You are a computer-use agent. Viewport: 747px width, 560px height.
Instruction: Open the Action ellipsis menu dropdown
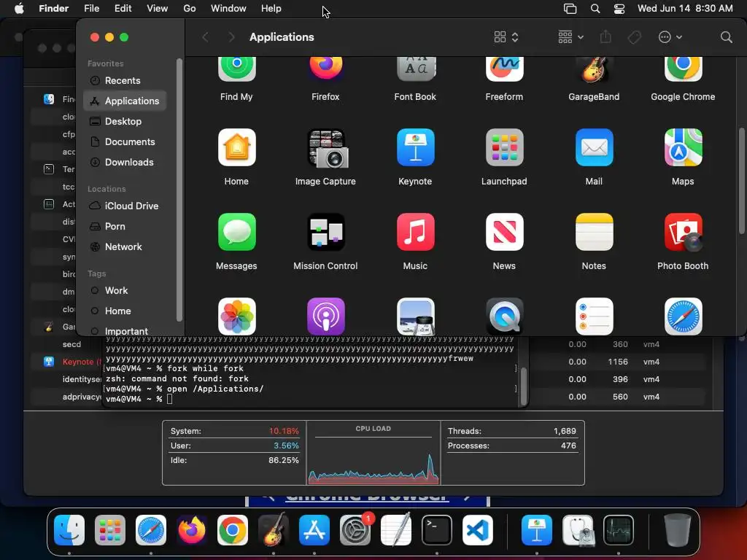coord(670,37)
